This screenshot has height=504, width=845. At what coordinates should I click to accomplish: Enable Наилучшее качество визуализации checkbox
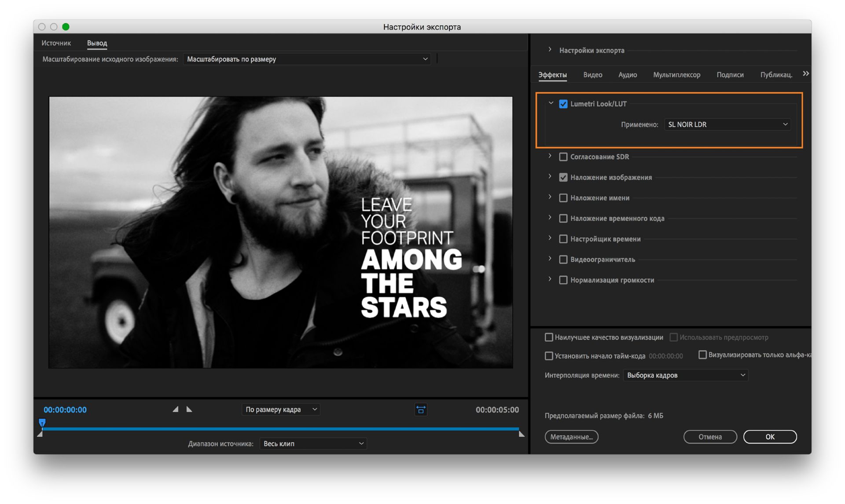tap(549, 337)
